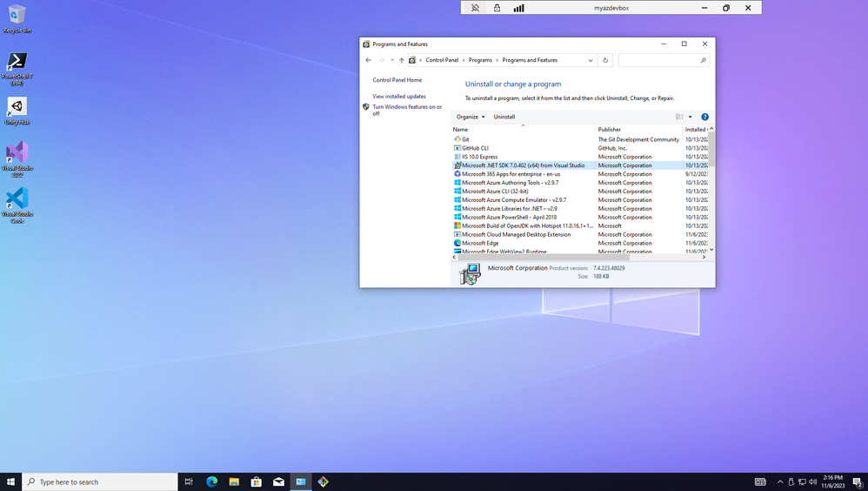Open the View installed updates link

click(399, 97)
